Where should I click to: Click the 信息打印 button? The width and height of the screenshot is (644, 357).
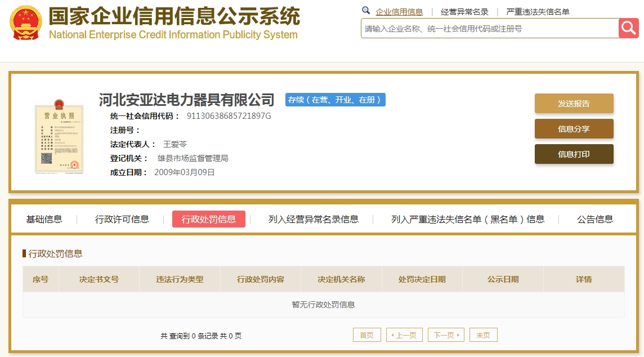tap(574, 154)
